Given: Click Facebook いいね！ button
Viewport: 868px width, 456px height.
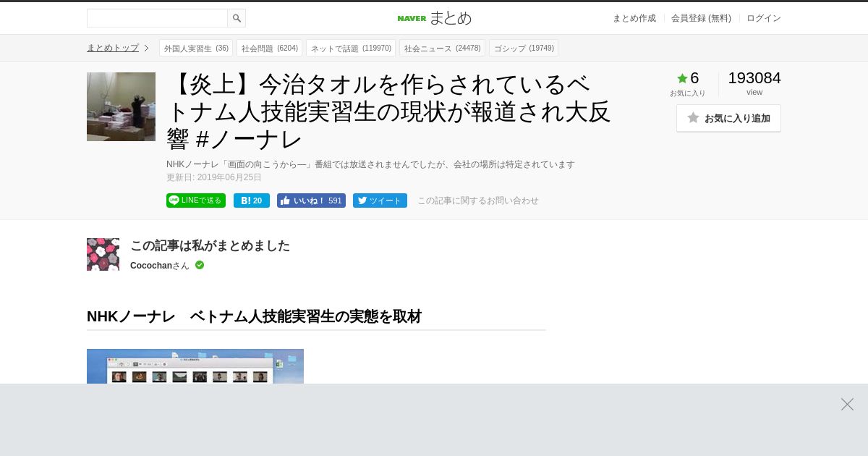Looking at the screenshot, I should [311, 200].
